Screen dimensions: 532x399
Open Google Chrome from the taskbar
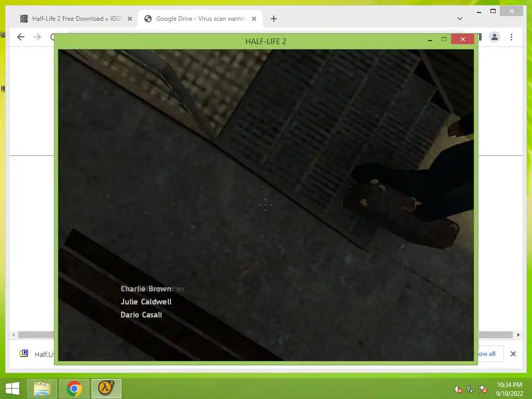coord(74,389)
